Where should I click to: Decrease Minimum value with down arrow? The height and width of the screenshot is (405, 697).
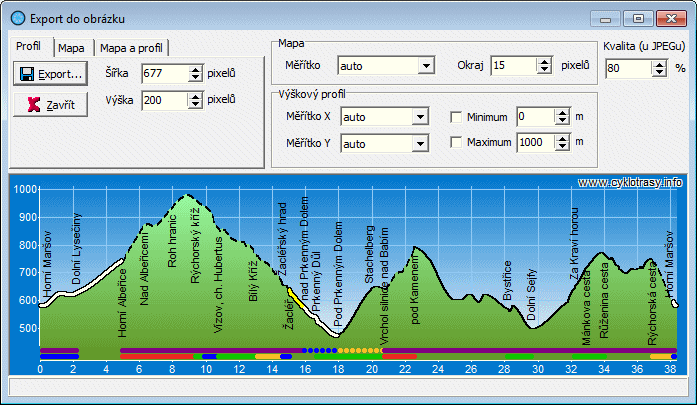click(x=562, y=121)
